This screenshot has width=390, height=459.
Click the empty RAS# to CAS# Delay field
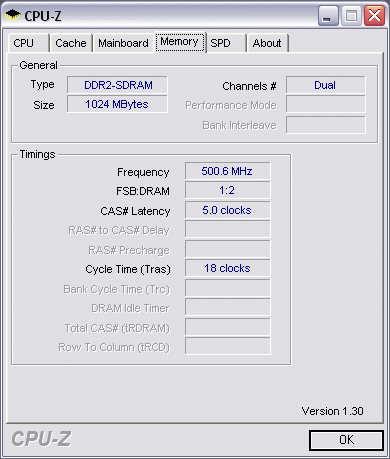tap(228, 229)
